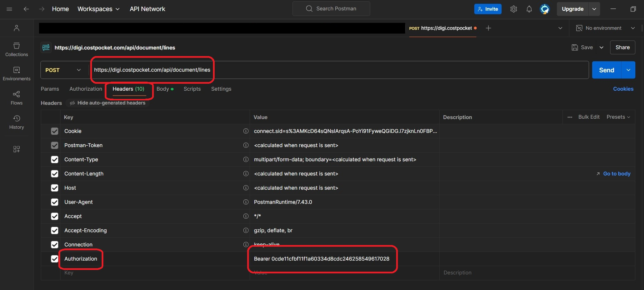The height and width of the screenshot is (290, 644).
Task: Open the notifications bell
Action: point(529,9)
